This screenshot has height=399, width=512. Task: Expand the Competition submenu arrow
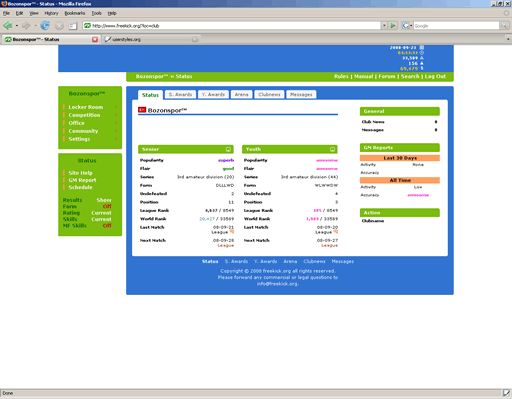coord(116,115)
